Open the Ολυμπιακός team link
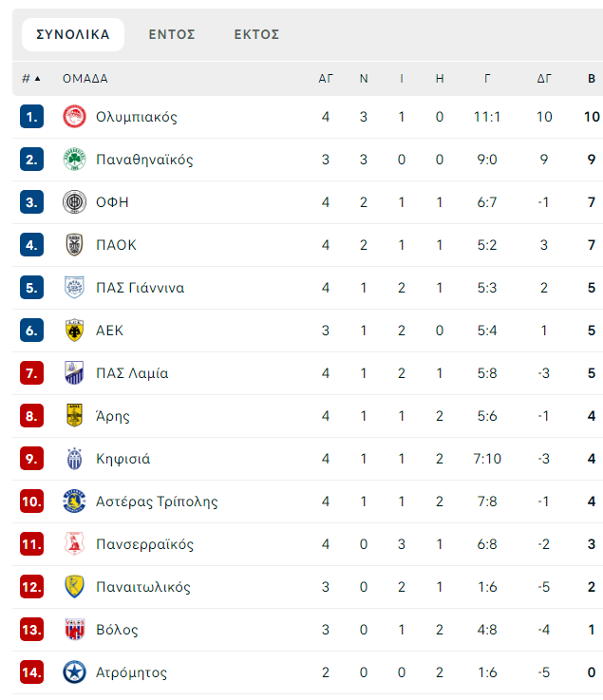603x700 pixels. 137,117
